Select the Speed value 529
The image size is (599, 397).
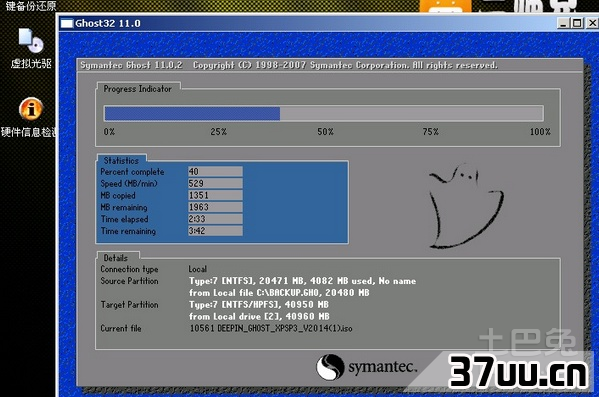[215, 183]
